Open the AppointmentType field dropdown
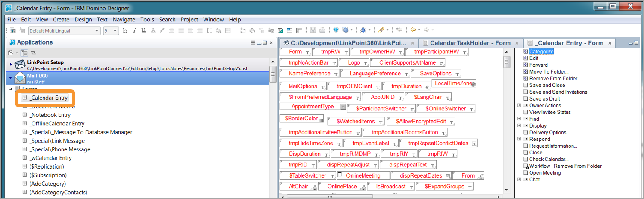The image size is (644, 199). tap(343, 107)
